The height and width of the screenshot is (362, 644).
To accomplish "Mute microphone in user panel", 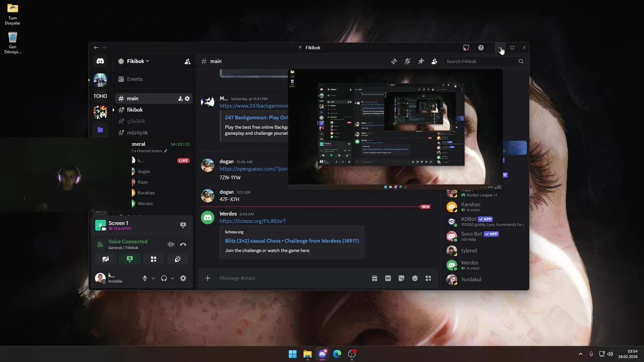I will tap(145, 278).
